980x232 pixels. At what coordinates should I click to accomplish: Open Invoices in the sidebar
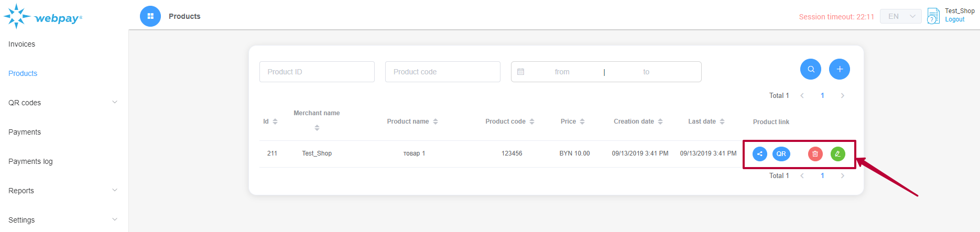[22, 44]
